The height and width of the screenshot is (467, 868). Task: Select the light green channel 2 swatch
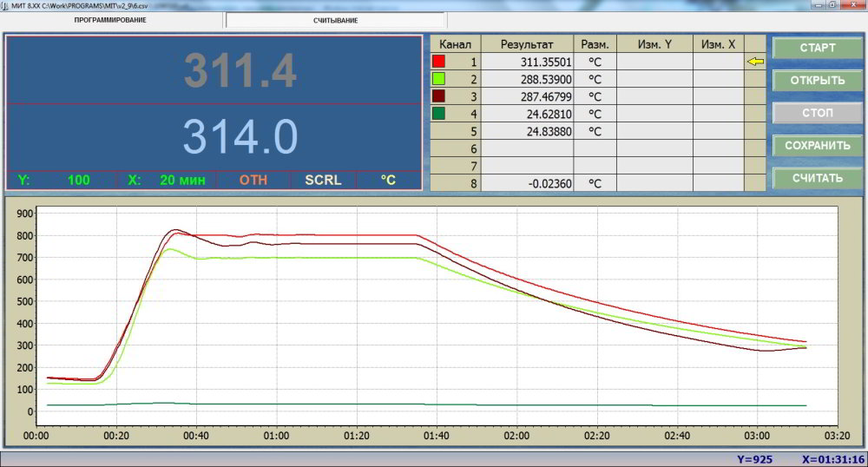pos(439,79)
